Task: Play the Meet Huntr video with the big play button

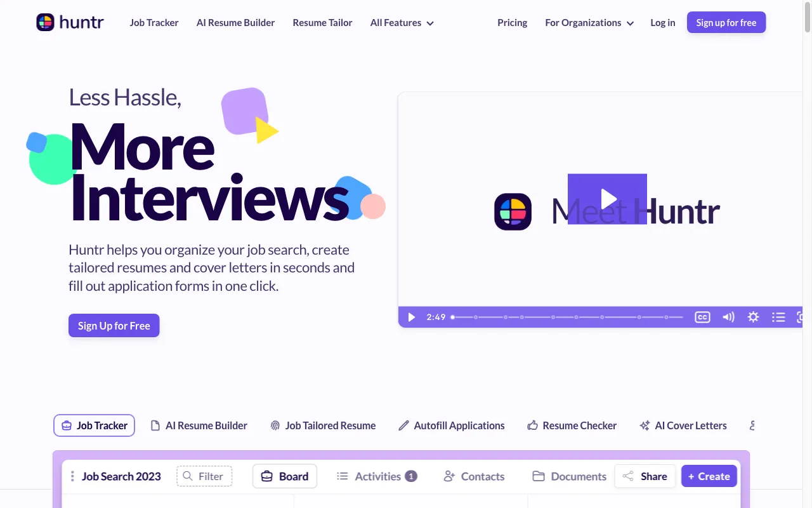Action: tap(607, 199)
